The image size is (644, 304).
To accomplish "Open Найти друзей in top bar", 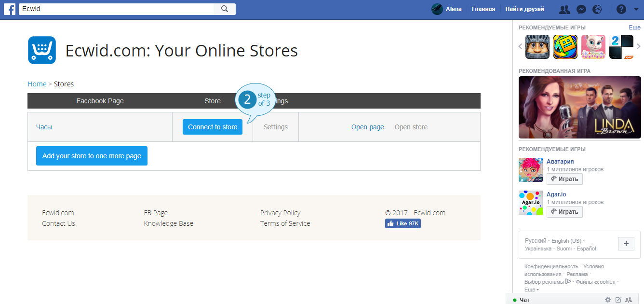I will pos(524,9).
